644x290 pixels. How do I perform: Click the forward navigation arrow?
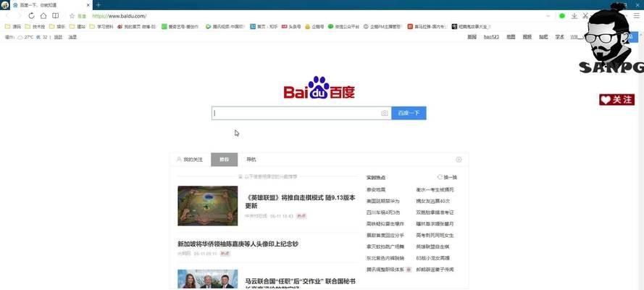pyautogui.click(x=19, y=16)
